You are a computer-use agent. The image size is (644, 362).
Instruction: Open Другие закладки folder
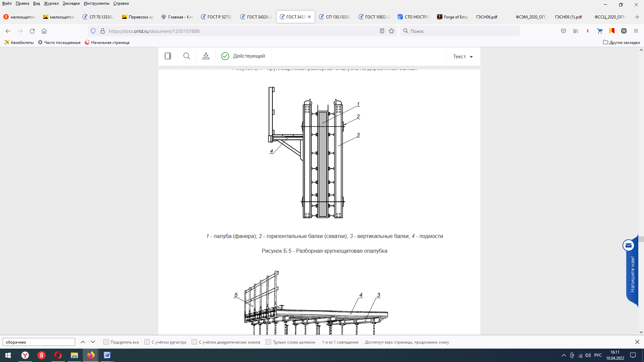[622, 42]
